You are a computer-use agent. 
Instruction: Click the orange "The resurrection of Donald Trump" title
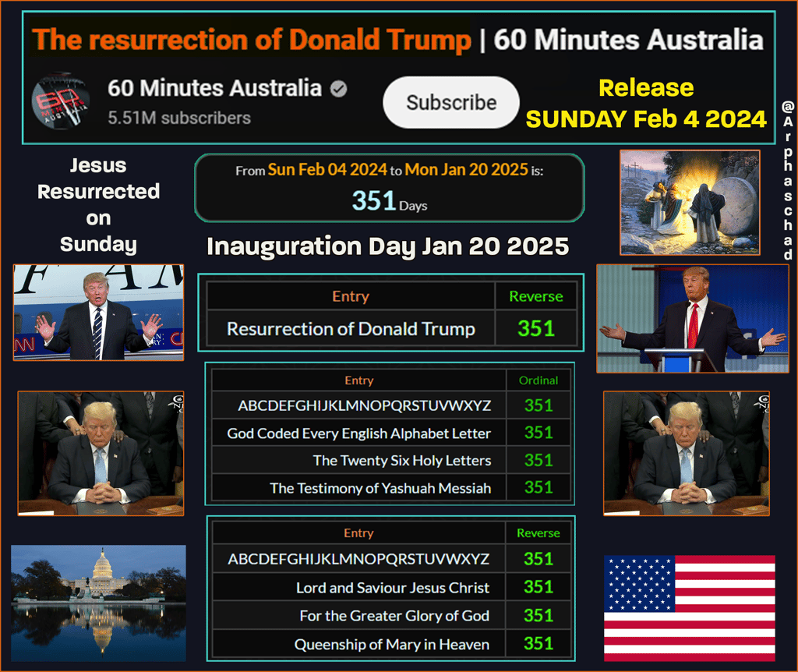(252, 40)
